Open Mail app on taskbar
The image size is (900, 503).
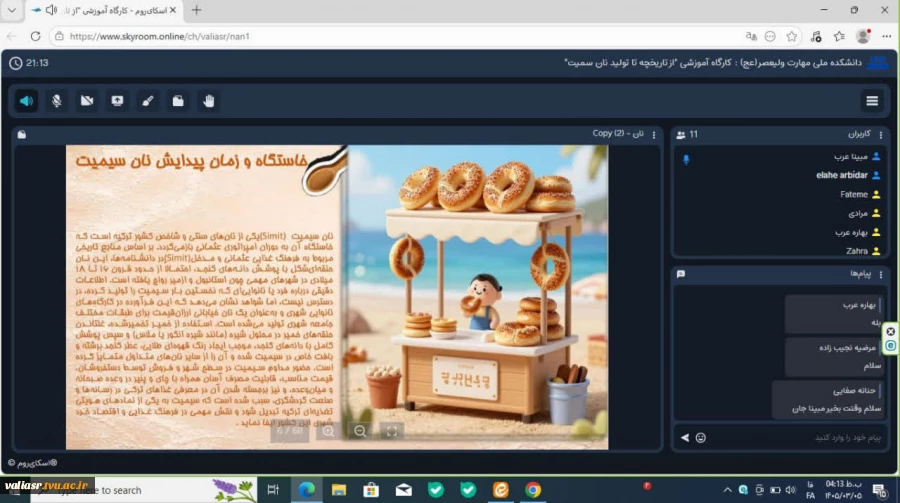tap(404, 490)
